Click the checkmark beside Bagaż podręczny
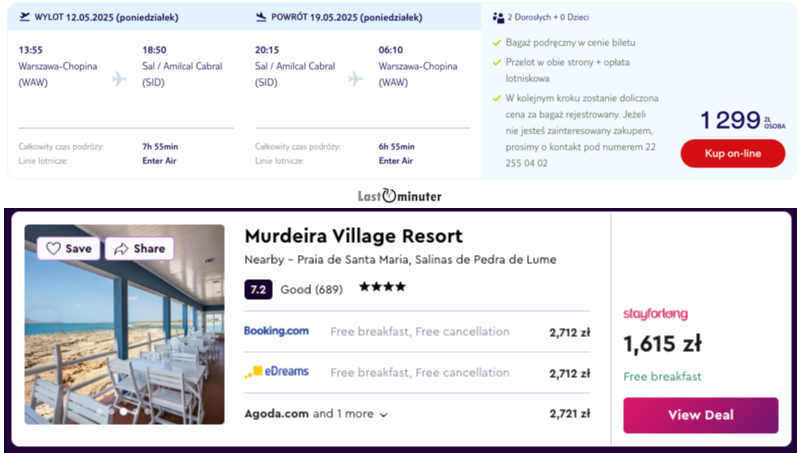 tap(497, 43)
